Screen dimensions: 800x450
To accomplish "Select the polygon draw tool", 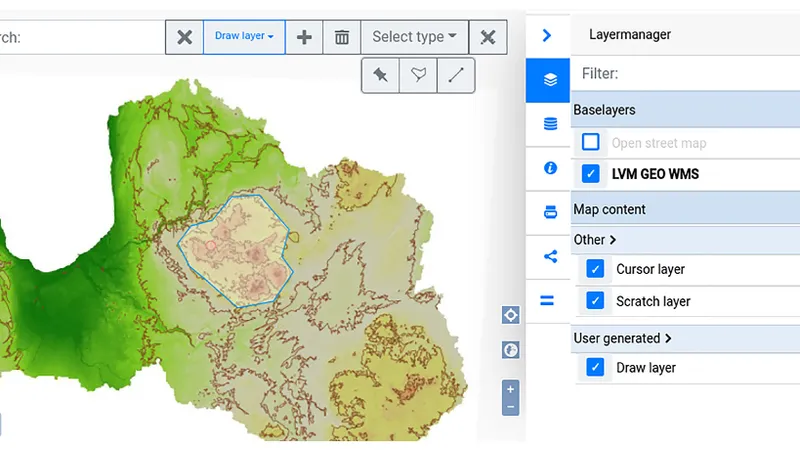I will tap(418, 75).
